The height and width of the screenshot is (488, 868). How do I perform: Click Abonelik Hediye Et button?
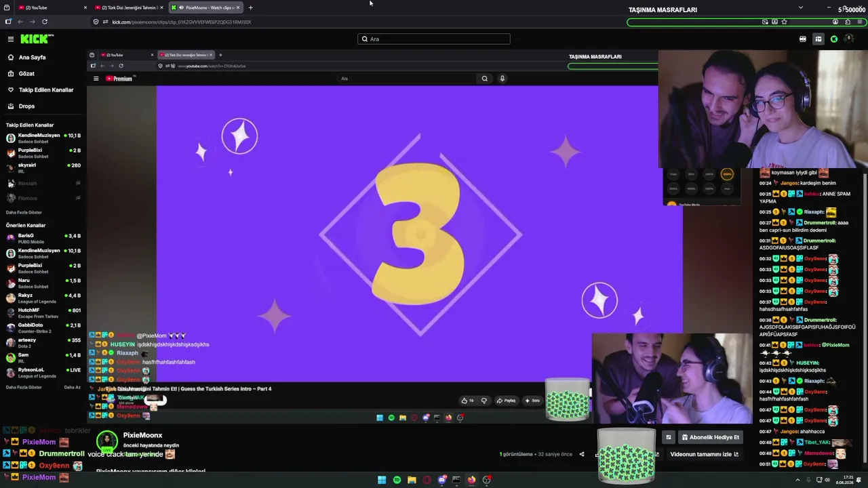pyautogui.click(x=710, y=437)
